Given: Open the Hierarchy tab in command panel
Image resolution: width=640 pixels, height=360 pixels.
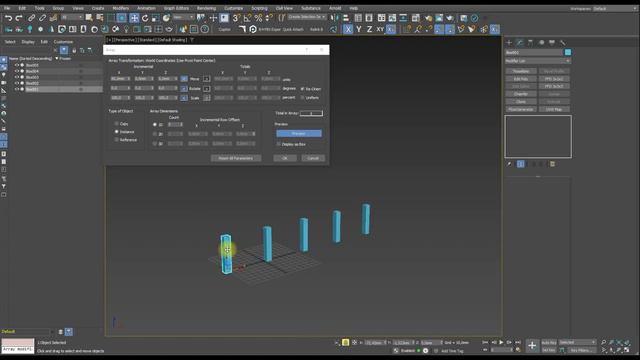Looking at the screenshot, I should [x=531, y=42].
